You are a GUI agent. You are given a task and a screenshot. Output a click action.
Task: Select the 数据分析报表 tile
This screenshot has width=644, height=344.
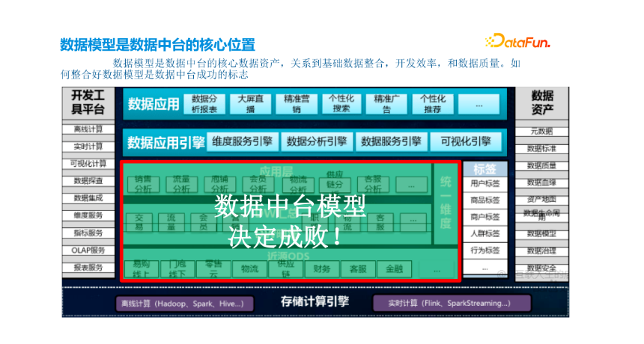coord(204,104)
